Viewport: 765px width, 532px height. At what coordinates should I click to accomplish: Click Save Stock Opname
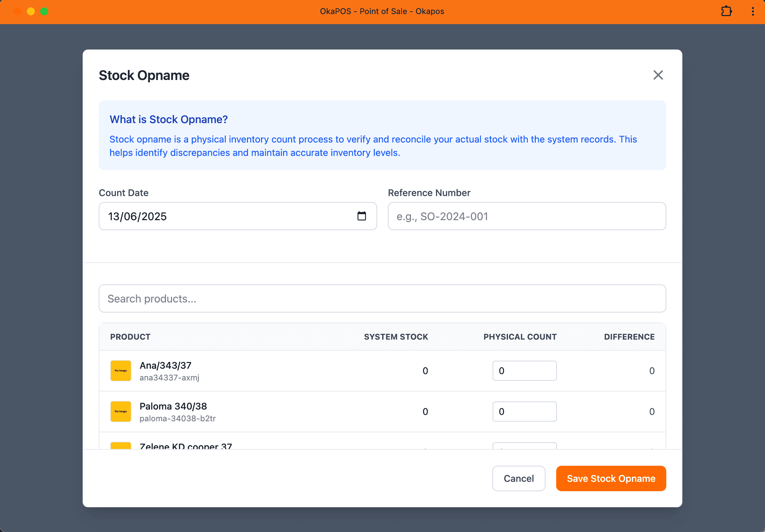[610, 478]
